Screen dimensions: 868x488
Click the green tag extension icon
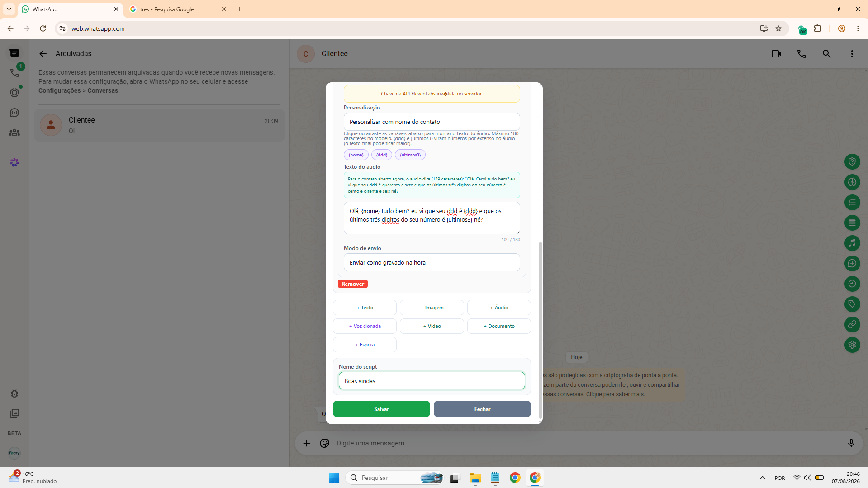click(852, 304)
